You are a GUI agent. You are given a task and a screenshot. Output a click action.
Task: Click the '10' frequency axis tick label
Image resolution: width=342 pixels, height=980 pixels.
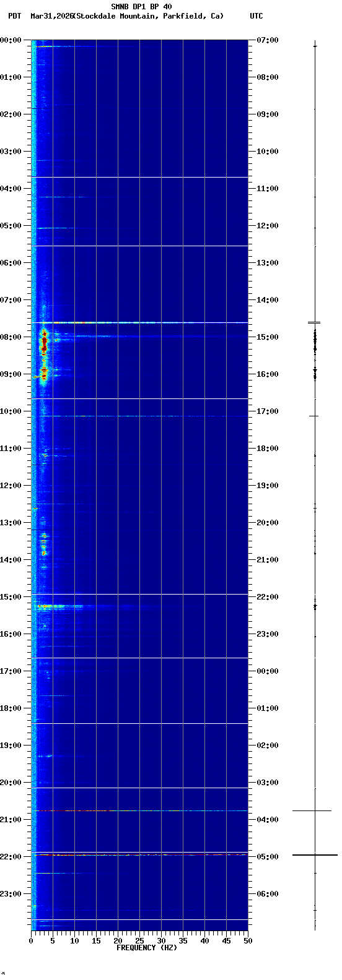(x=74, y=941)
